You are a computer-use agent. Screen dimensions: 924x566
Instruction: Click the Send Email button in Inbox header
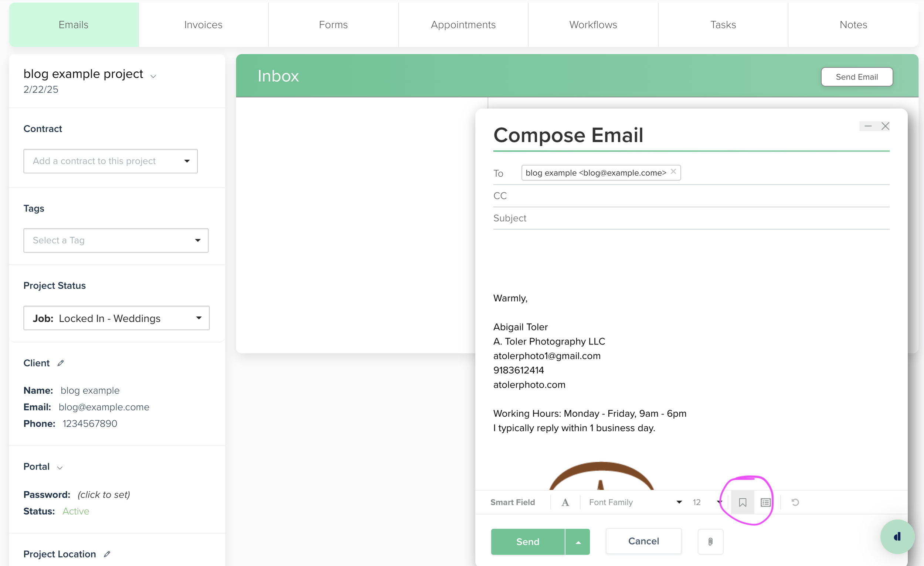click(x=856, y=77)
